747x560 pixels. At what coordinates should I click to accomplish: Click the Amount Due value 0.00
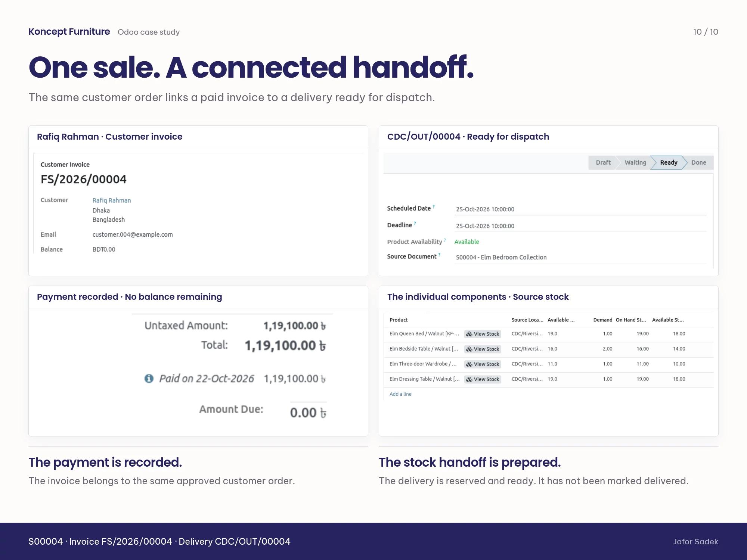[308, 413]
